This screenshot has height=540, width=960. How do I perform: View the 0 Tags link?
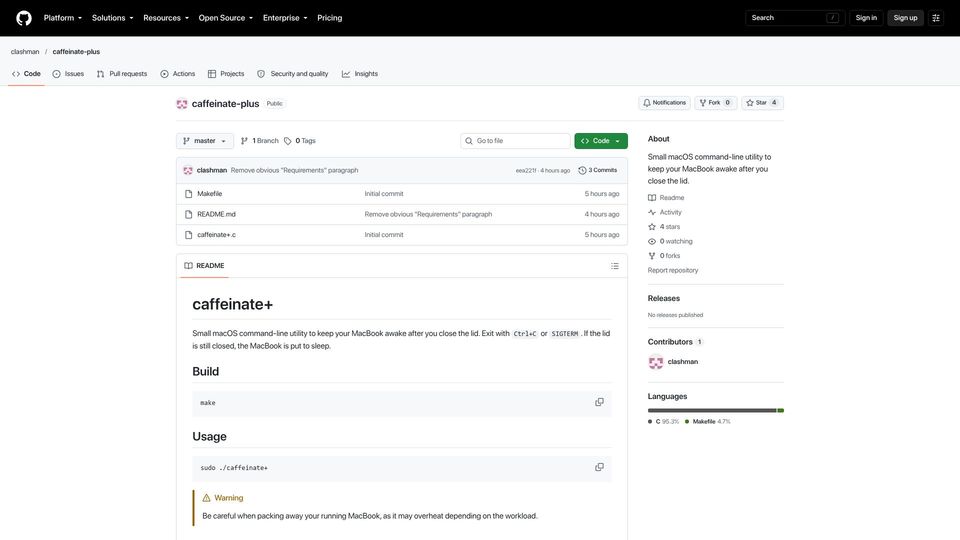(299, 141)
